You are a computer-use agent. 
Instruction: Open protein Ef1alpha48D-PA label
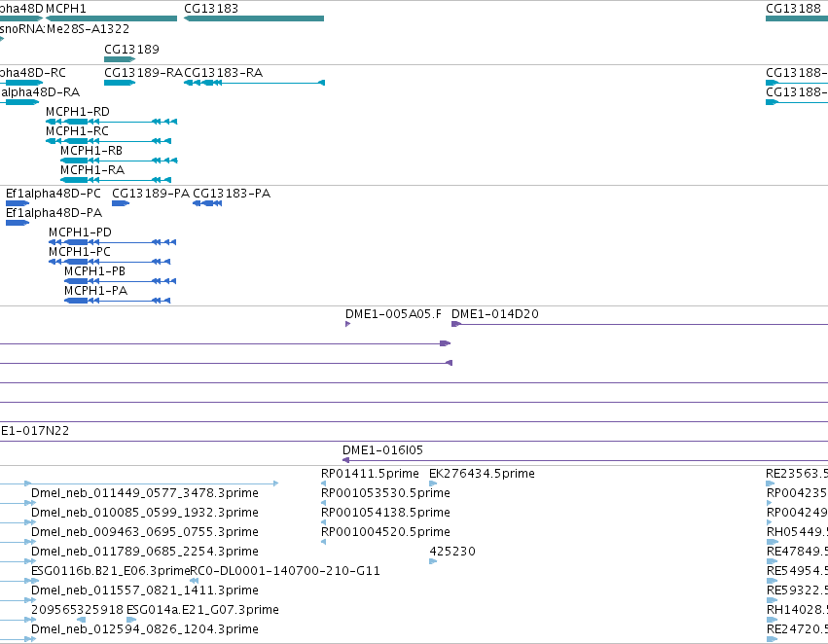coord(54,213)
